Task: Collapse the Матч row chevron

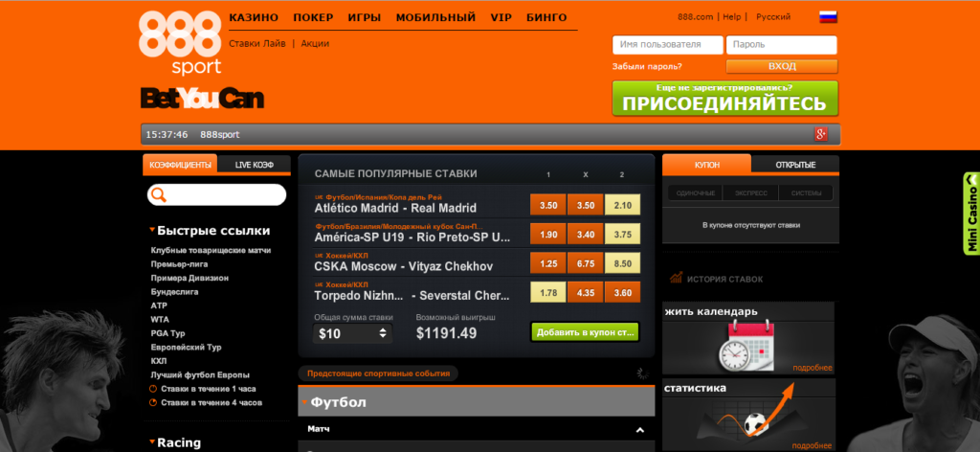Action: pos(640,429)
